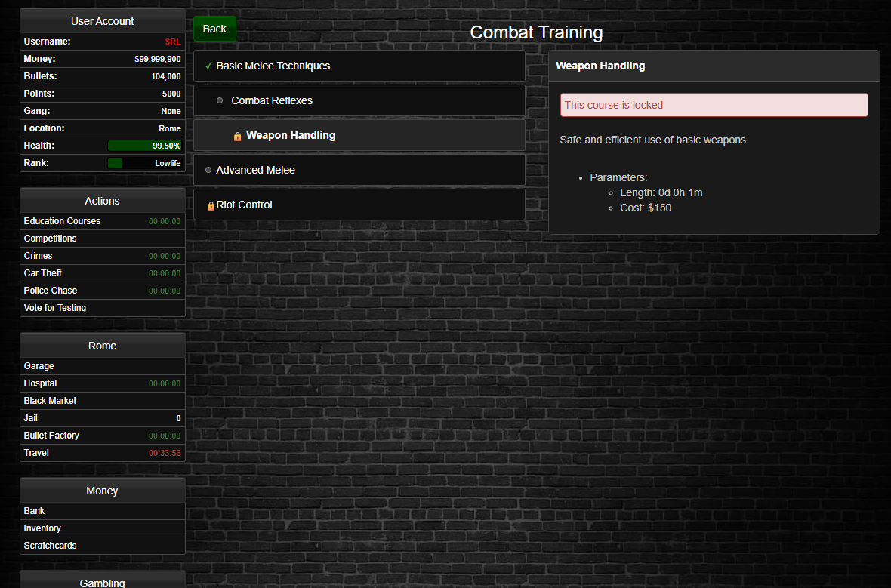Click the green Health progress bar
The height and width of the screenshot is (588, 891).
[145, 146]
